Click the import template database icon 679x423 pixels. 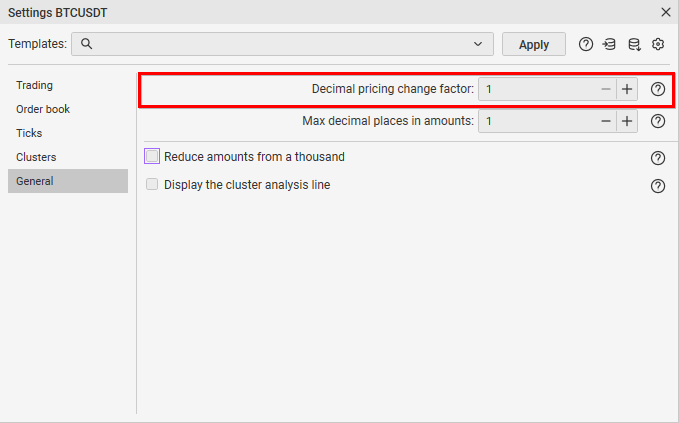609,44
